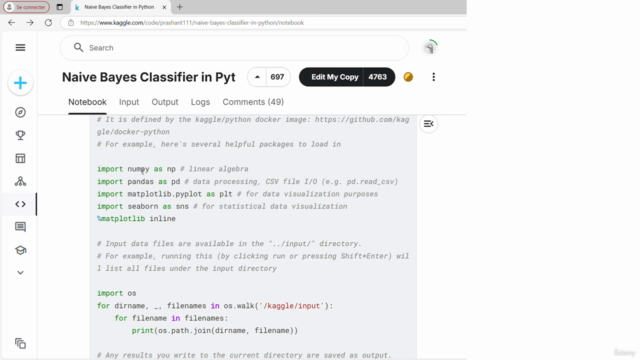Switch to the Logs tab
Image resolution: width=640 pixels, height=360 pixels.
(200, 102)
